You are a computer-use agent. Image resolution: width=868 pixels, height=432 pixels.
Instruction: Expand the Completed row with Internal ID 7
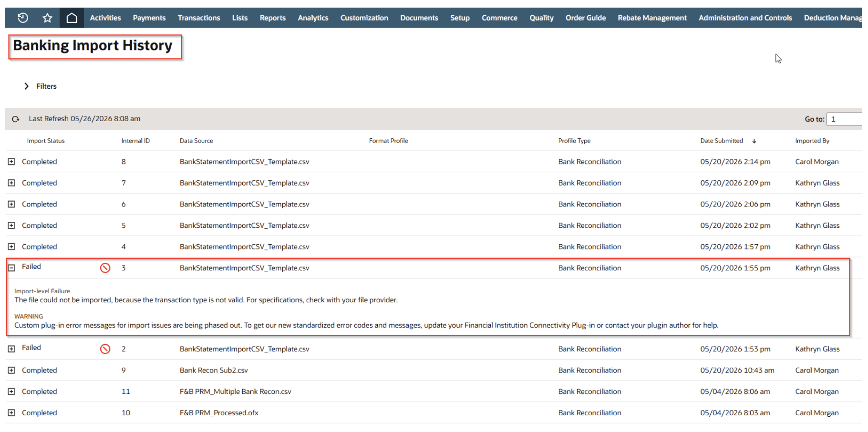(x=11, y=183)
